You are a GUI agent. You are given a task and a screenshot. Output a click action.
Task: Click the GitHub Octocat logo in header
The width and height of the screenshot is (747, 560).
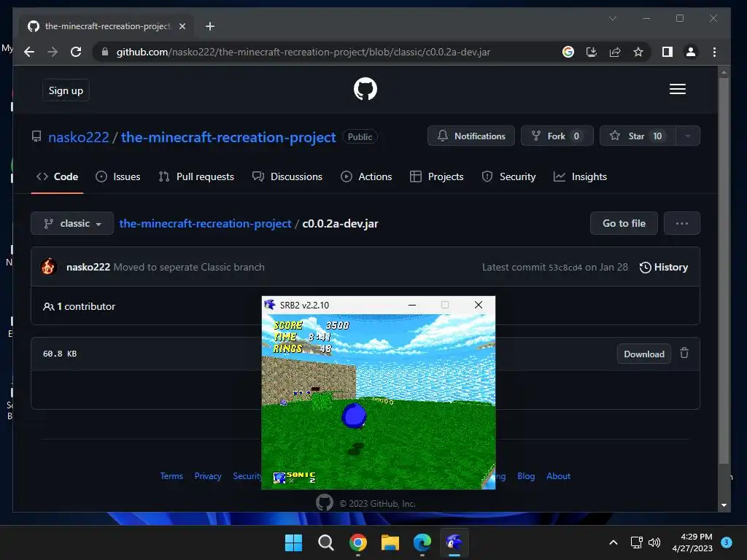click(365, 89)
